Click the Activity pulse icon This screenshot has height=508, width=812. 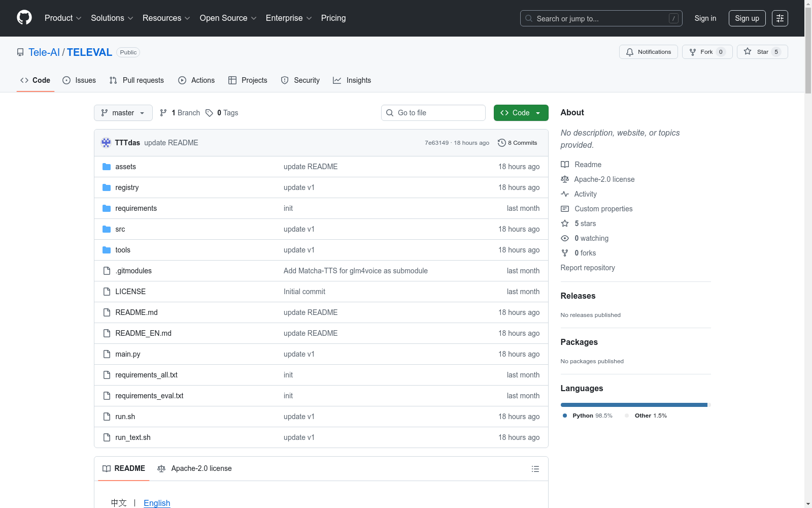coord(565,194)
